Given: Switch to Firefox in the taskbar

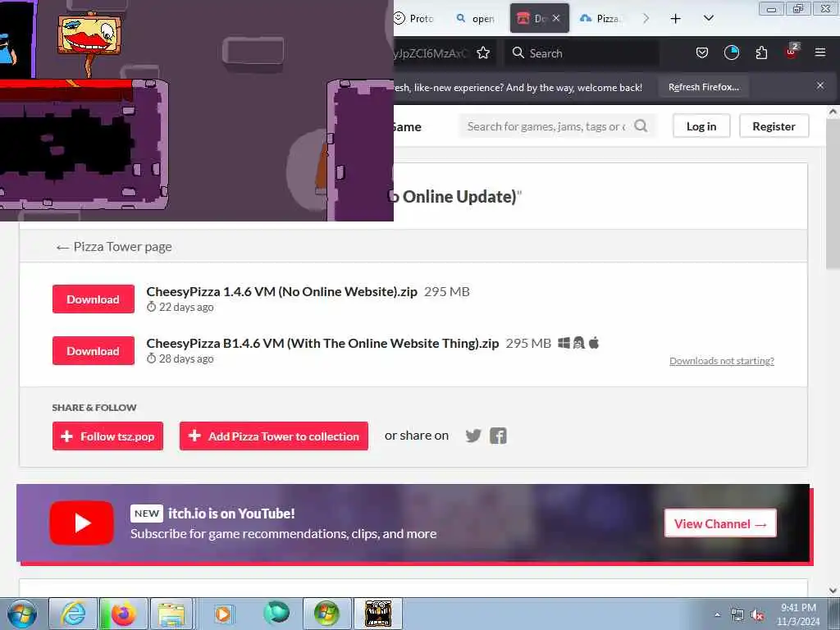Looking at the screenshot, I should point(123,614).
